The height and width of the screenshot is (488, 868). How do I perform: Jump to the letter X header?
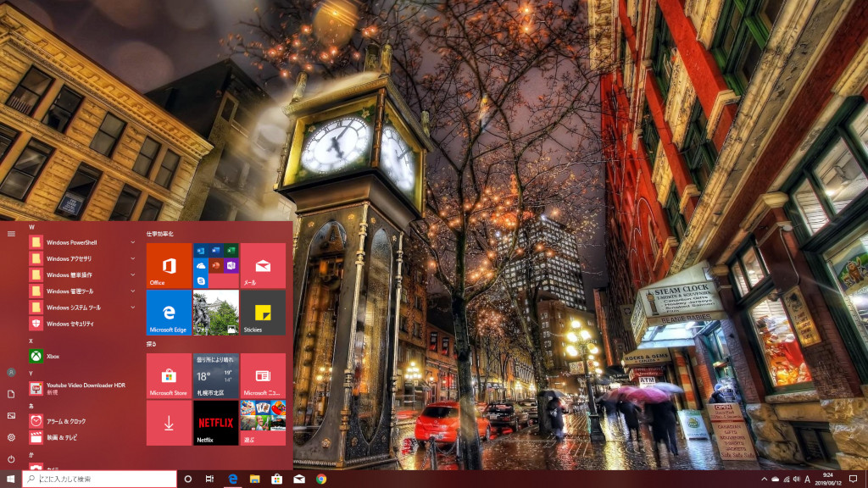31,341
